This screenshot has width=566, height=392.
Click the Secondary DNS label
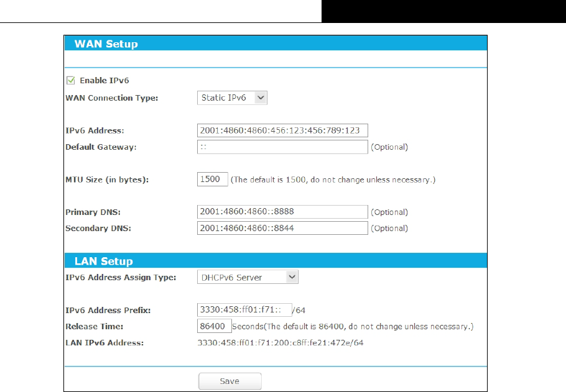[x=98, y=228]
